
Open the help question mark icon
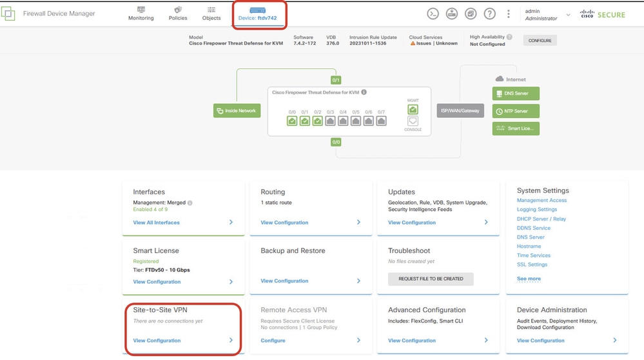click(489, 14)
